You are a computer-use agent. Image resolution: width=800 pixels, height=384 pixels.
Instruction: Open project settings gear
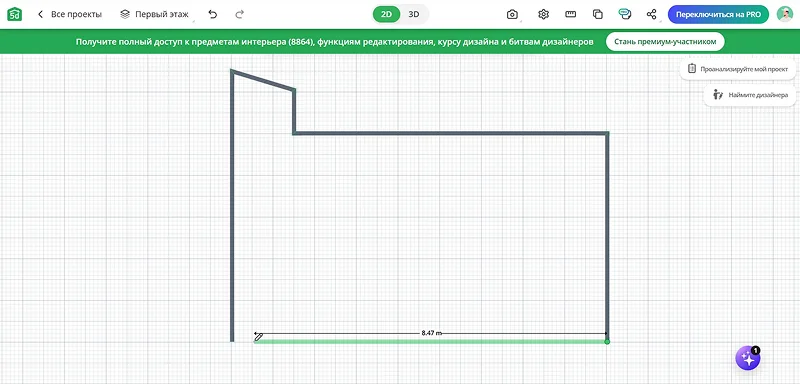coord(543,14)
